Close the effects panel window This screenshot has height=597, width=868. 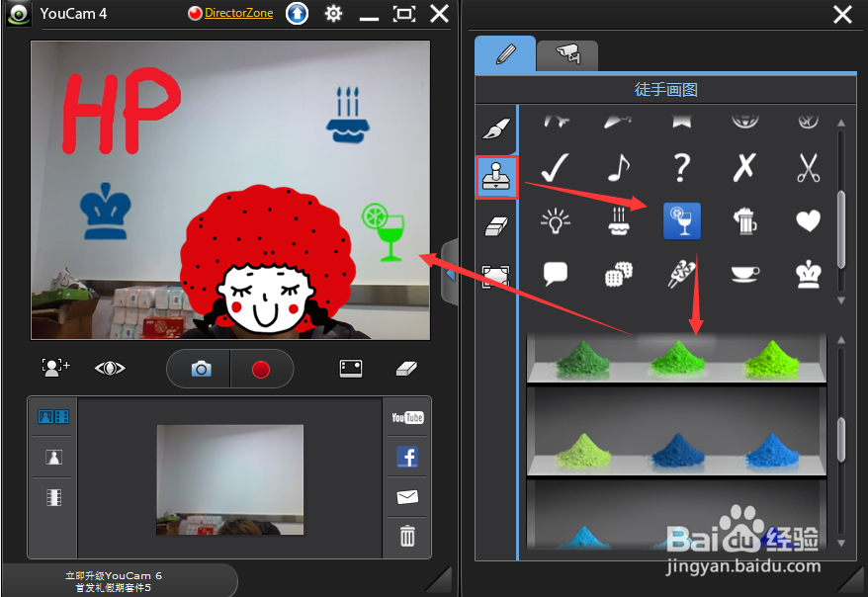842,15
